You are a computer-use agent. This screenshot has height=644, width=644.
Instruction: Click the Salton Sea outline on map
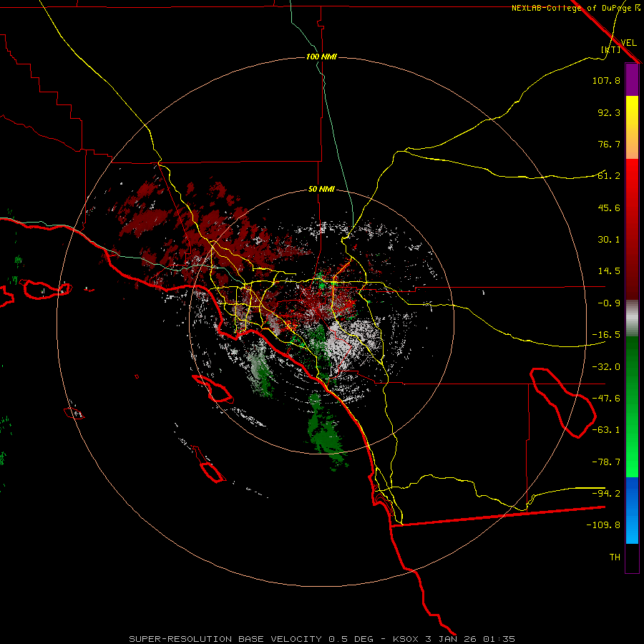pyautogui.click(x=562, y=402)
